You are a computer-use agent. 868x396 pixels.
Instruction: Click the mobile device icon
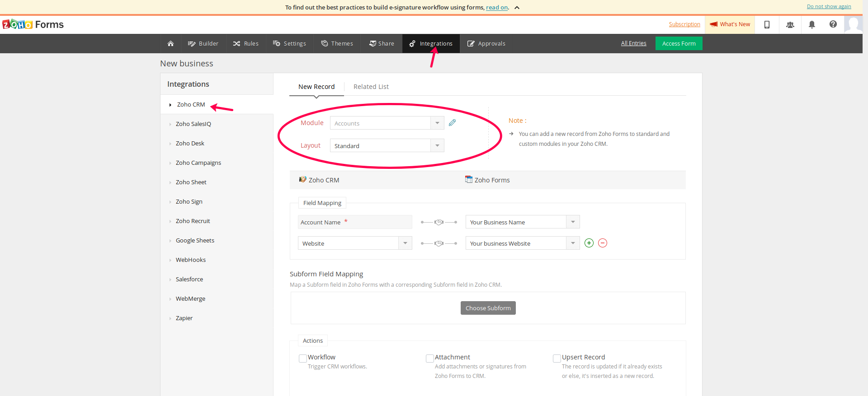pos(767,24)
